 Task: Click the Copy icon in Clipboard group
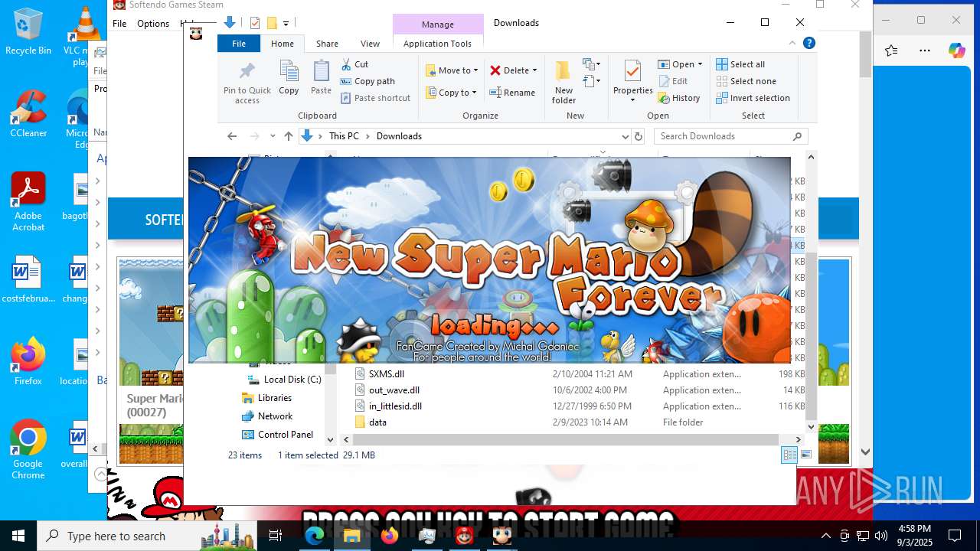click(289, 78)
